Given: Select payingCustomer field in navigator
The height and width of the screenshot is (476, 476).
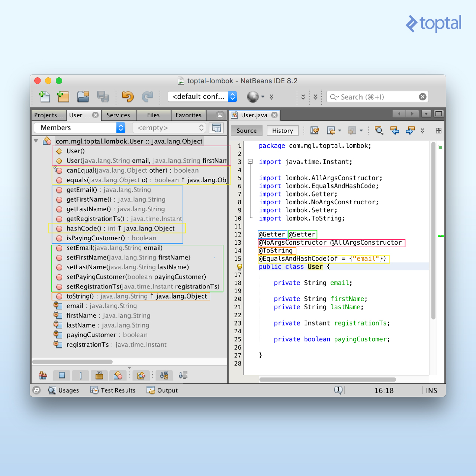Looking at the screenshot, I should coord(101,335).
